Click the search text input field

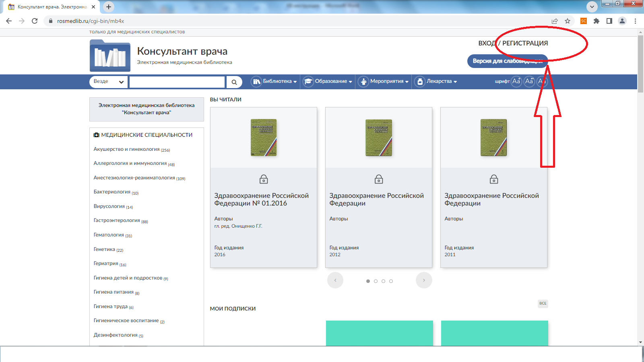(177, 82)
